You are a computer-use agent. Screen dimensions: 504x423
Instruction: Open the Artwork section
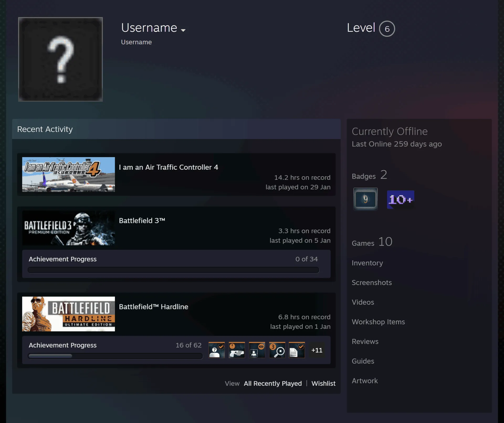pos(365,381)
